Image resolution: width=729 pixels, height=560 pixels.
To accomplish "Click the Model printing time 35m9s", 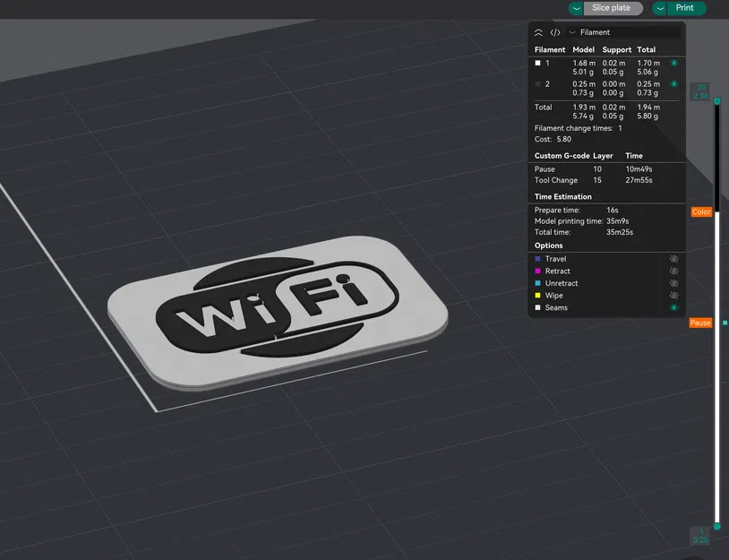I will tap(617, 221).
